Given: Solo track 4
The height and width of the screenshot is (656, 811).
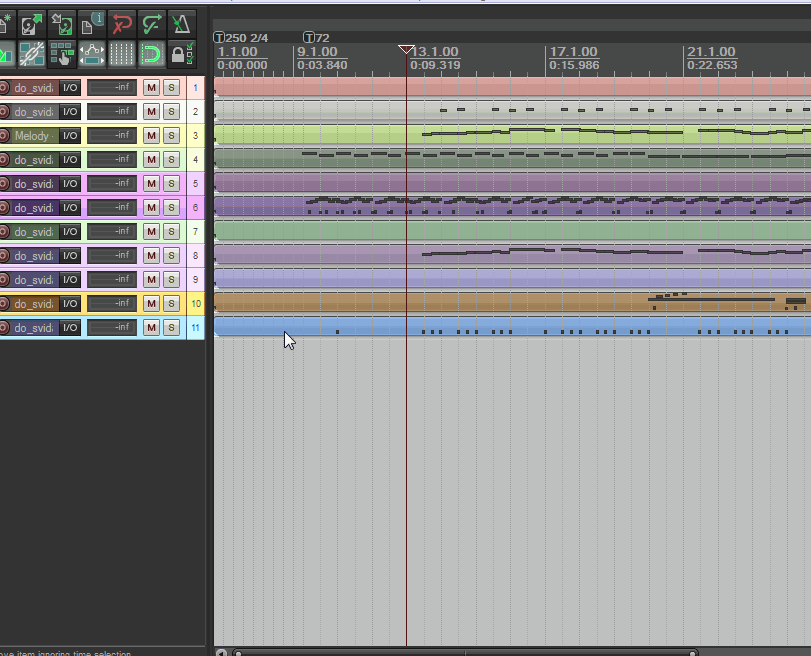Looking at the screenshot, I should tap(171, 159).
